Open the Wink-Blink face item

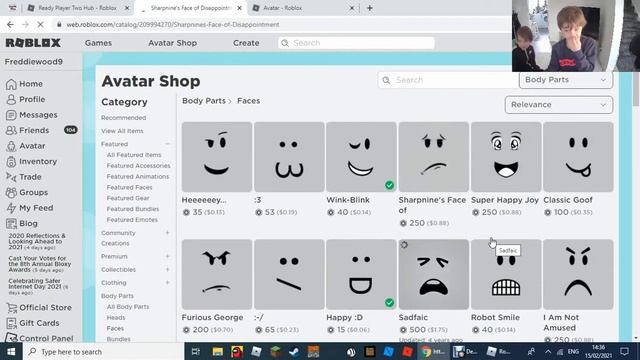click(361, 157)
